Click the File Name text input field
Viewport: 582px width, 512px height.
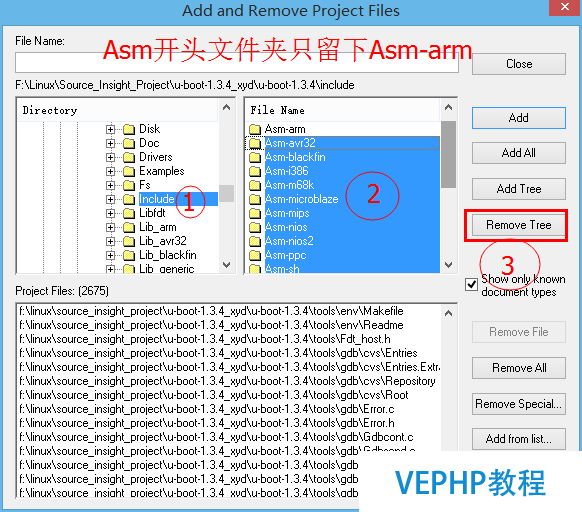[x=237, y=62]
